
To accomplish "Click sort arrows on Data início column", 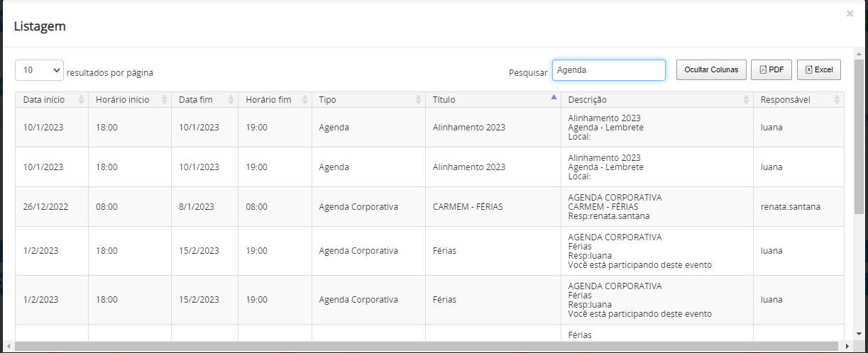I will pos(82,100).
